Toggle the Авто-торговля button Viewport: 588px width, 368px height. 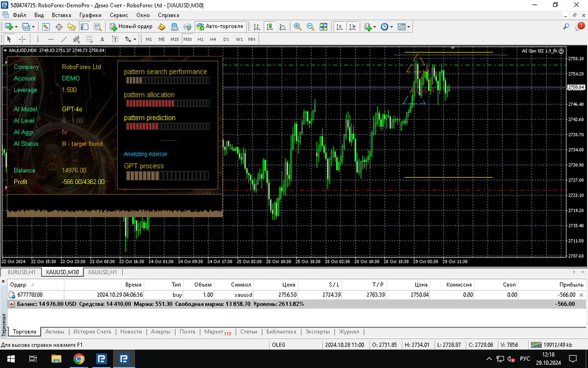pyautogui.click(x=220, y=26)
